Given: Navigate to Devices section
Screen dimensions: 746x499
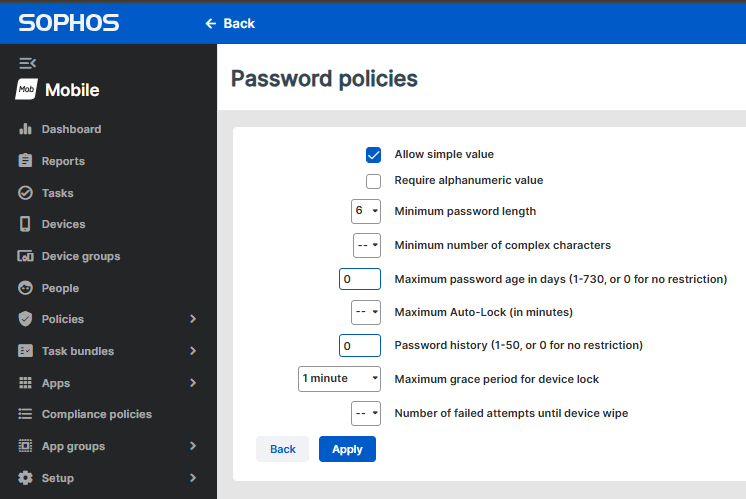Looking at the screenshot, I should tap(63, 224).
